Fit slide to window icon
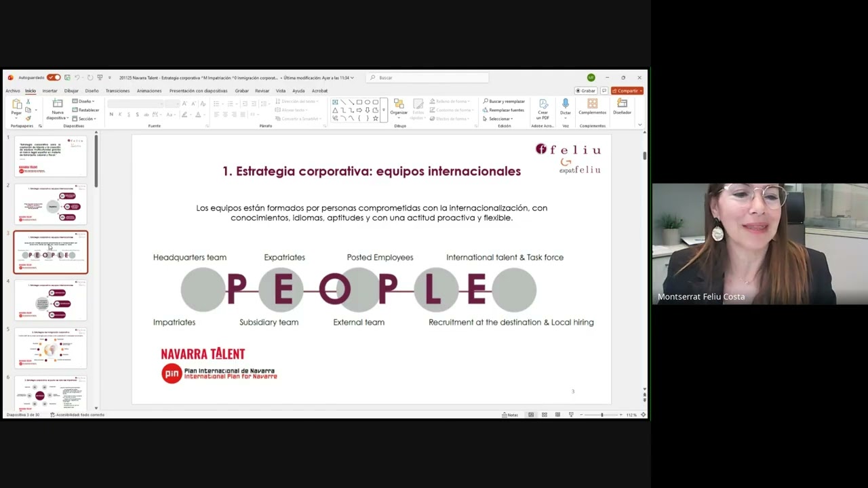868x488 pixels. [643, 415]
